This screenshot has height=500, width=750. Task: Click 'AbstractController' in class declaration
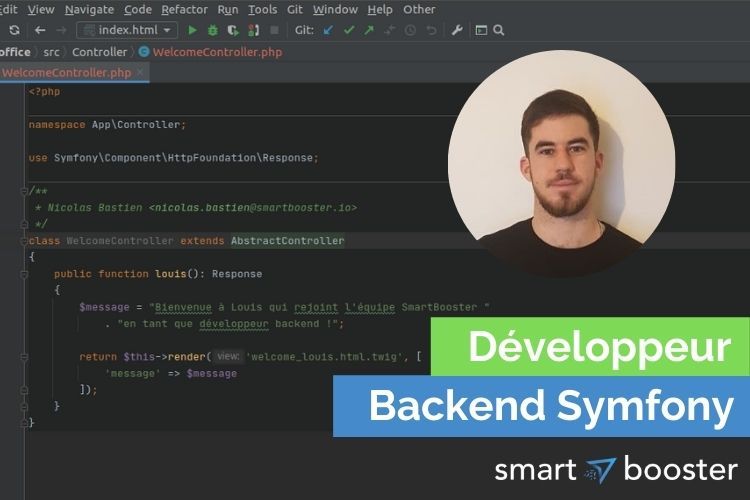287,241
